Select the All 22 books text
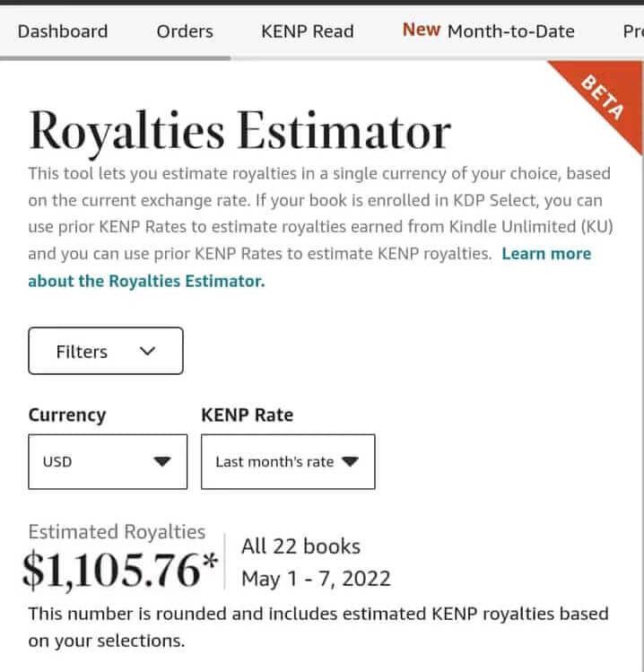644x672 pixels. pyautogui.click(x=300, y=546)
